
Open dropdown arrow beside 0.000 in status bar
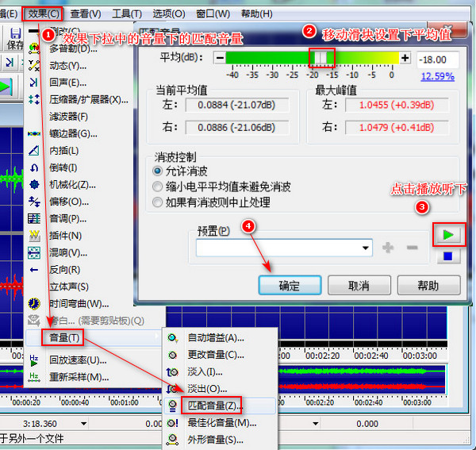(316, 423)
